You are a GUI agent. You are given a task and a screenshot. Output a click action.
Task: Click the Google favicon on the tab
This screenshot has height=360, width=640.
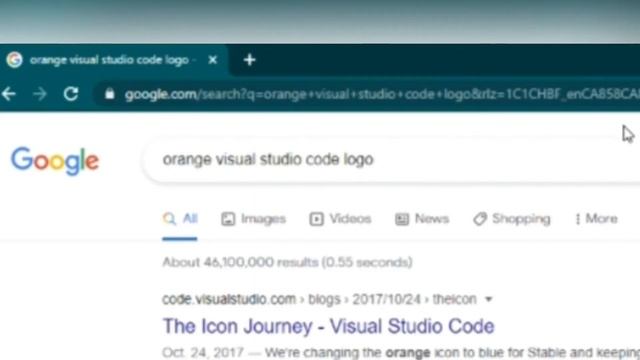click(14, 60)
